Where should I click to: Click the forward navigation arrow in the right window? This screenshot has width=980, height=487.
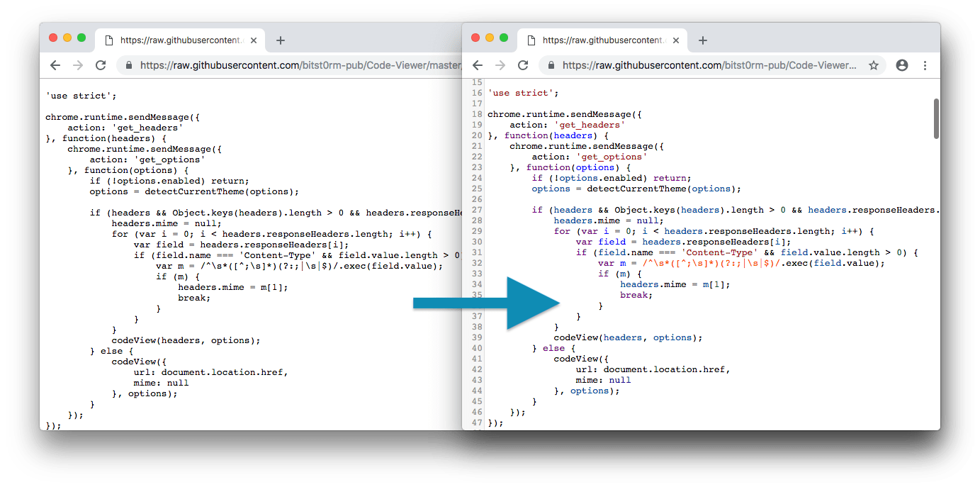pos(500,65)
